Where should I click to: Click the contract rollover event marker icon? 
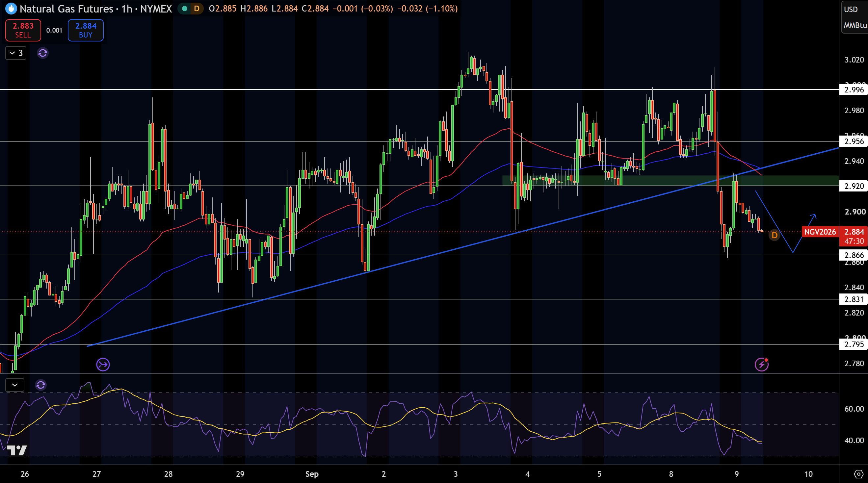(103, 365)
